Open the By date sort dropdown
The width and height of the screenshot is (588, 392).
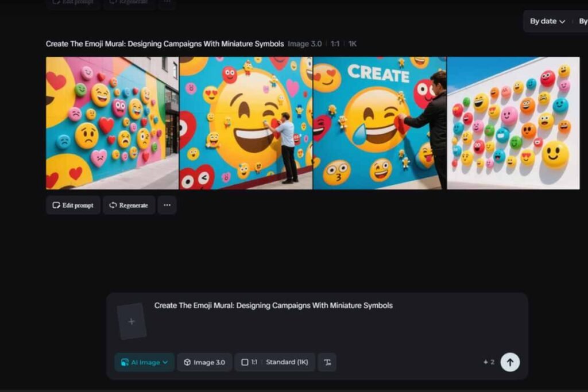pos(544,21)
